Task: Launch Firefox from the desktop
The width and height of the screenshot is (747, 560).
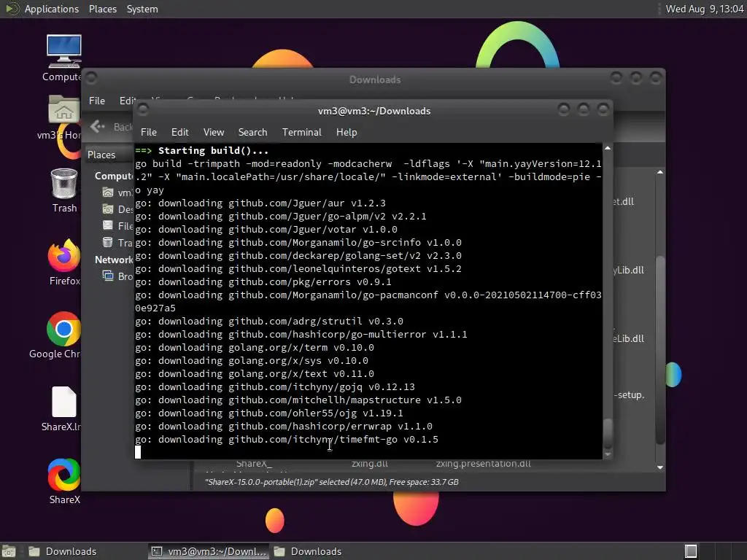Action: [64, 255]
